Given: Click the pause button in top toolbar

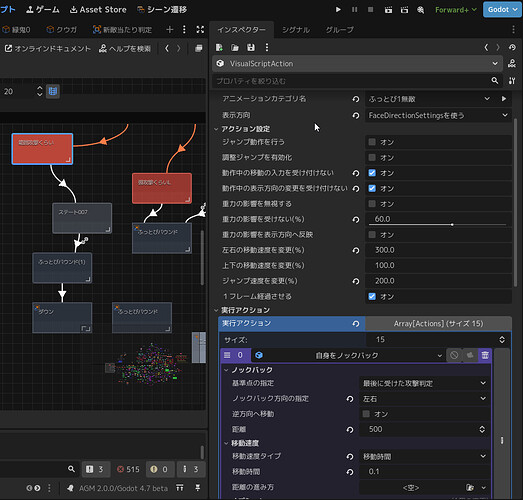Looking at the screenshot, I should (354, 10).
